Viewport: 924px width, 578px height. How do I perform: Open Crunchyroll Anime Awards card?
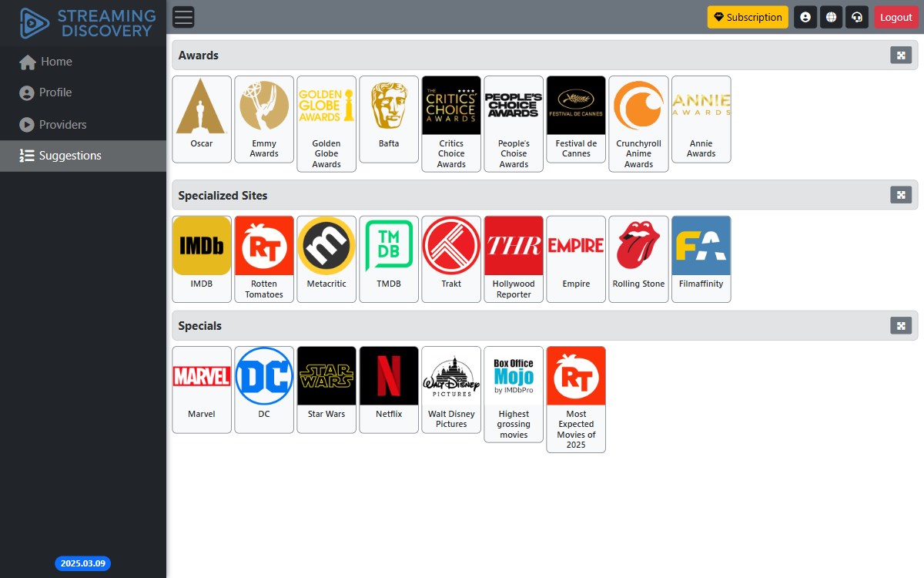pos(638,124)
